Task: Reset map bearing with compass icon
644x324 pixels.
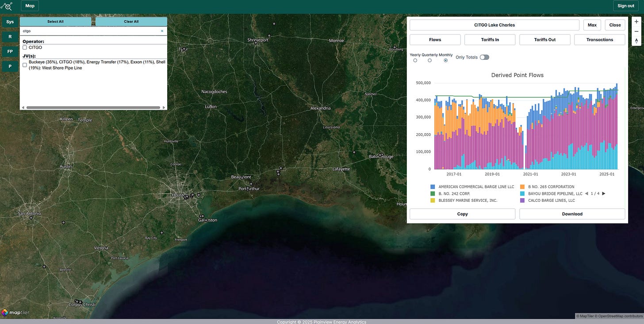Action: coord(636,41)
